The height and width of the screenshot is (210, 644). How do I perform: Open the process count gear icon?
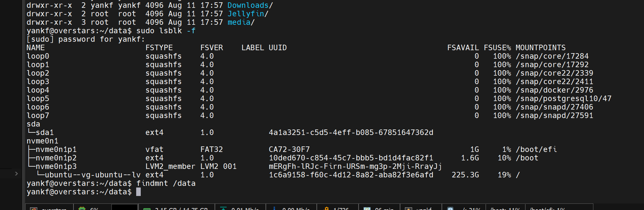pos(326,208)
